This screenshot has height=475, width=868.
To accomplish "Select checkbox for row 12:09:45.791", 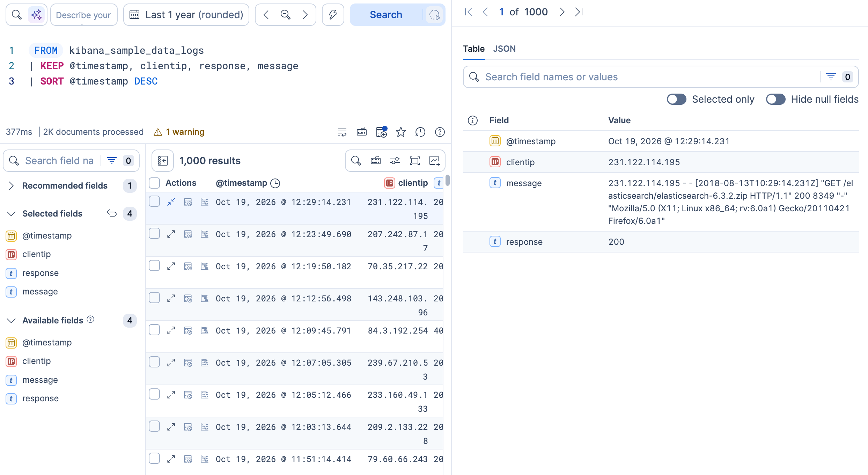I will coord(154,330).
